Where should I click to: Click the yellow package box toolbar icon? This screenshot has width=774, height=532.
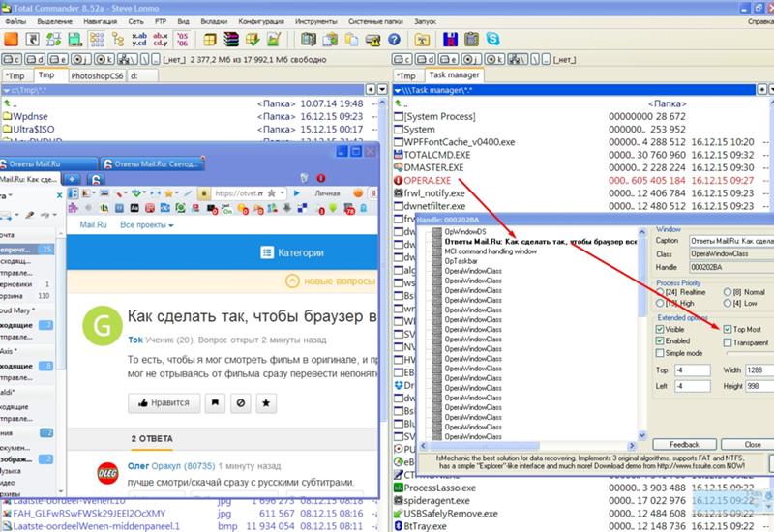[210, 39]
